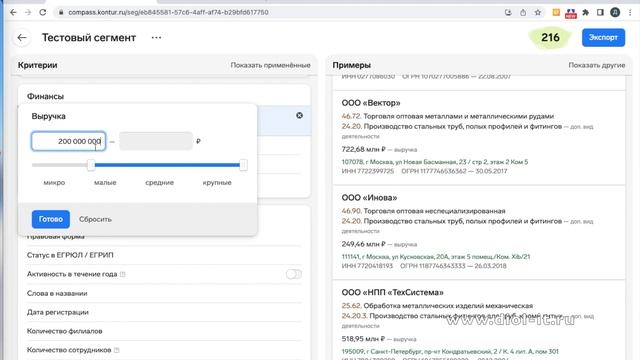The image size is (640, 360).
Task: Click the 249,46 млн ₽ revenue value
Action: point(364,244)
